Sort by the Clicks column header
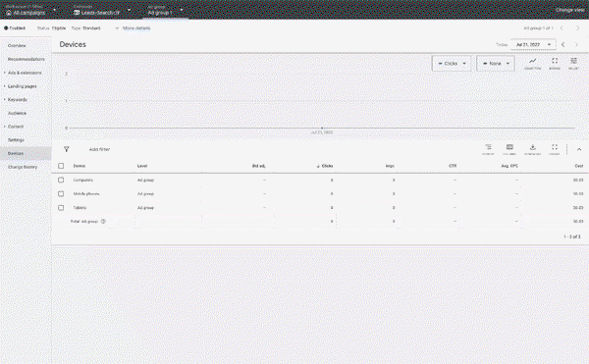 (x=327, y=166)
